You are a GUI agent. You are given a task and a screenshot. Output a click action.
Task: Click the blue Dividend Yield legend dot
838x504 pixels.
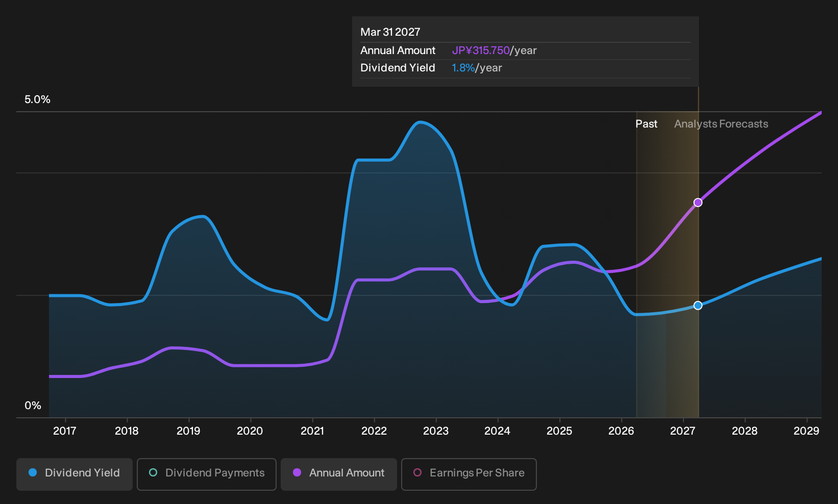coord(33,472)
